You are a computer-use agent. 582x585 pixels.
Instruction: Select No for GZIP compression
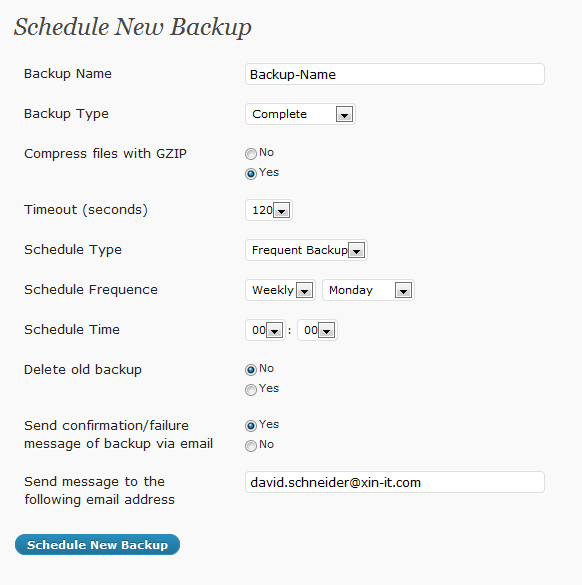(x=251, y=154)
